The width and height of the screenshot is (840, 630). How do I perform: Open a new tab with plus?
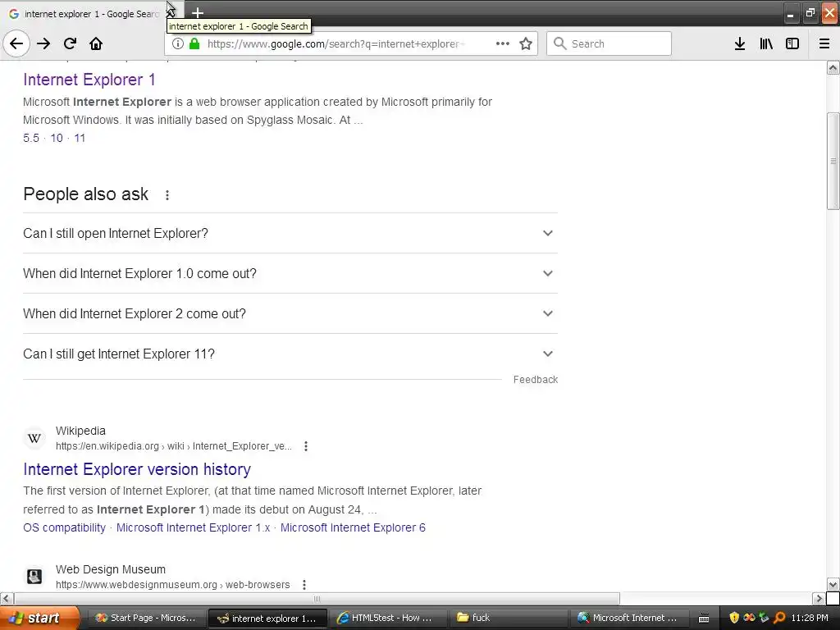pos(198,12)
